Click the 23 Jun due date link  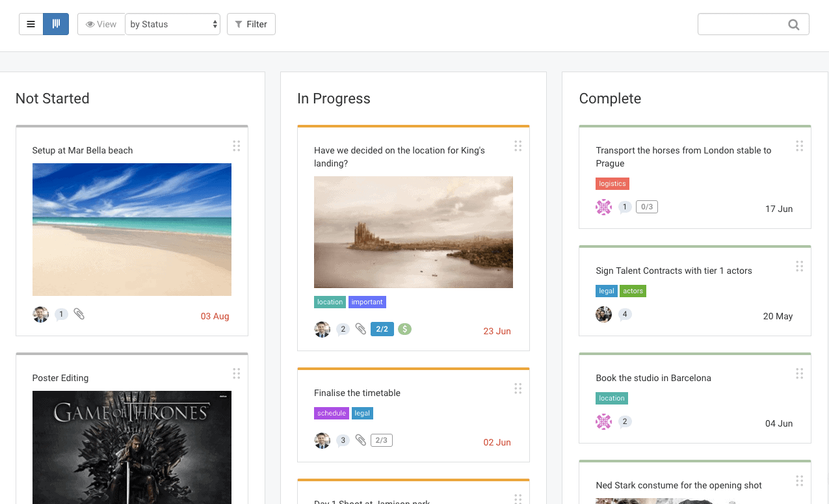497,331
